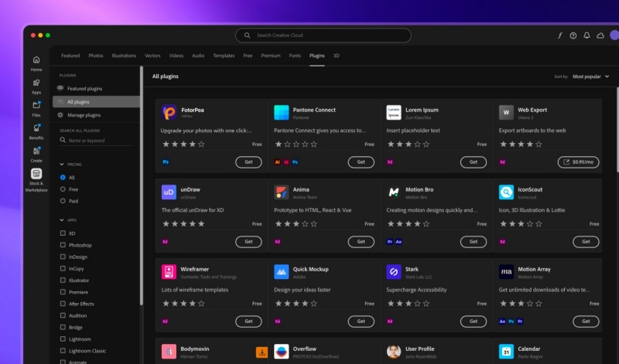Get the unDraw plugin

pyautogui.click(x=248, y=242)
